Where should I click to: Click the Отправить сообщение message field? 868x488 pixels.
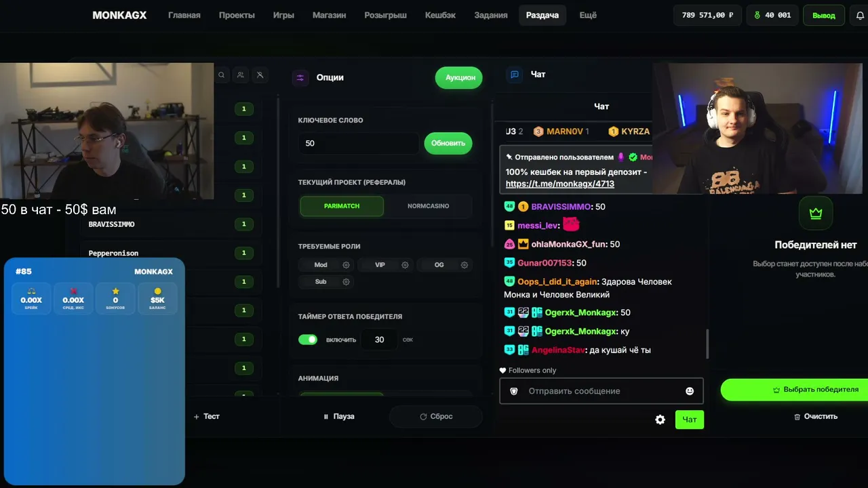tap(601, 391)
